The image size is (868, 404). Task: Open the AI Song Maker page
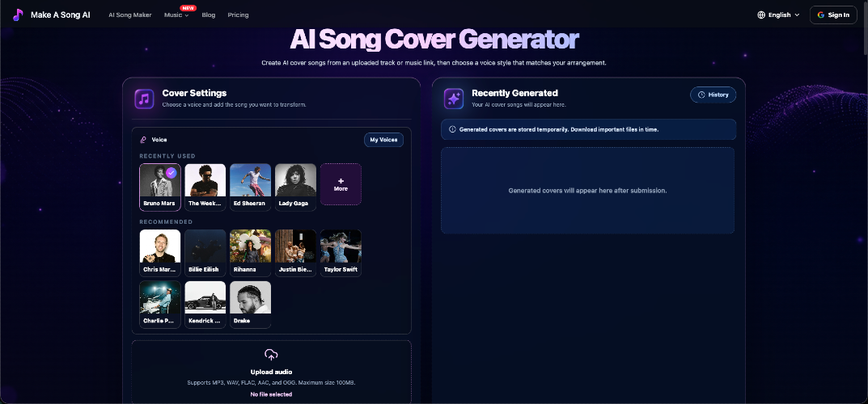pyautogui.click(x=130, y=15)
